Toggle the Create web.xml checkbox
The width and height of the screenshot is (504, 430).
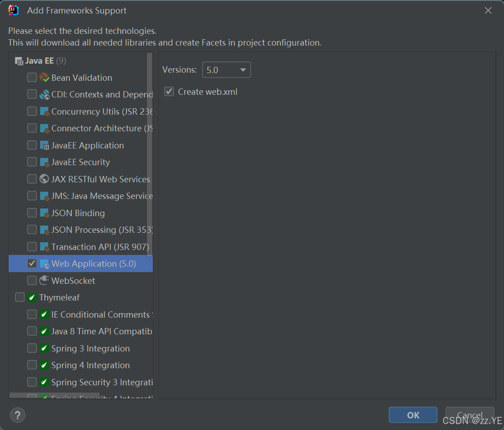point(169,91)
